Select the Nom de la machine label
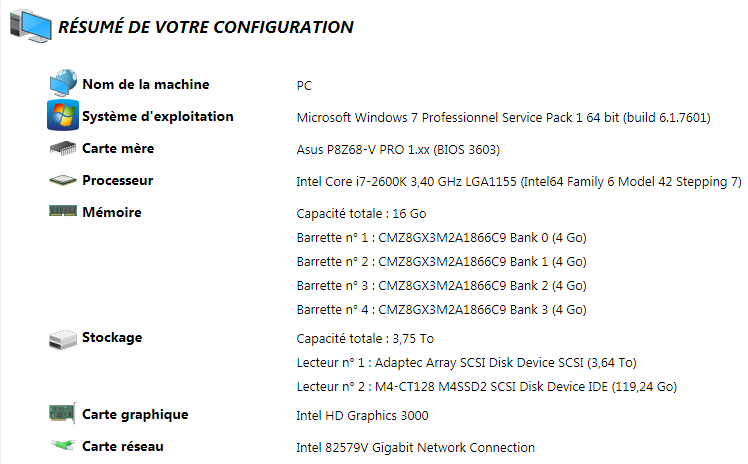This screenshot has height=464, width=748. pos(146,84)
